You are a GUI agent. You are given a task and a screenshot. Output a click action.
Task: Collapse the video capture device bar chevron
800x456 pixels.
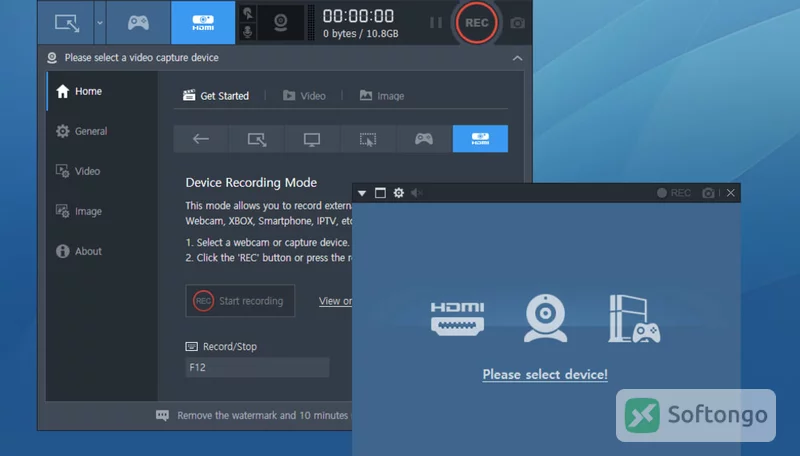[x=517, y=58]
